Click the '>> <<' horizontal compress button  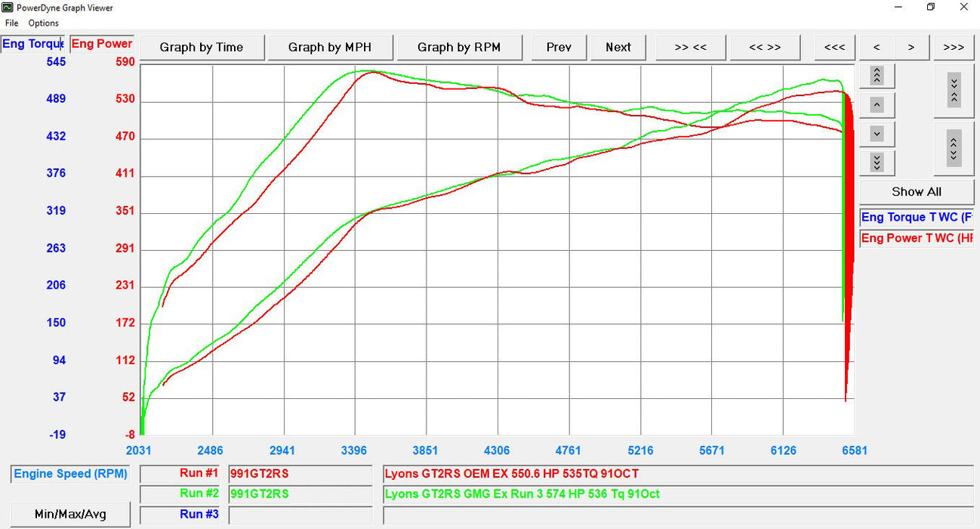coord(690,47)
